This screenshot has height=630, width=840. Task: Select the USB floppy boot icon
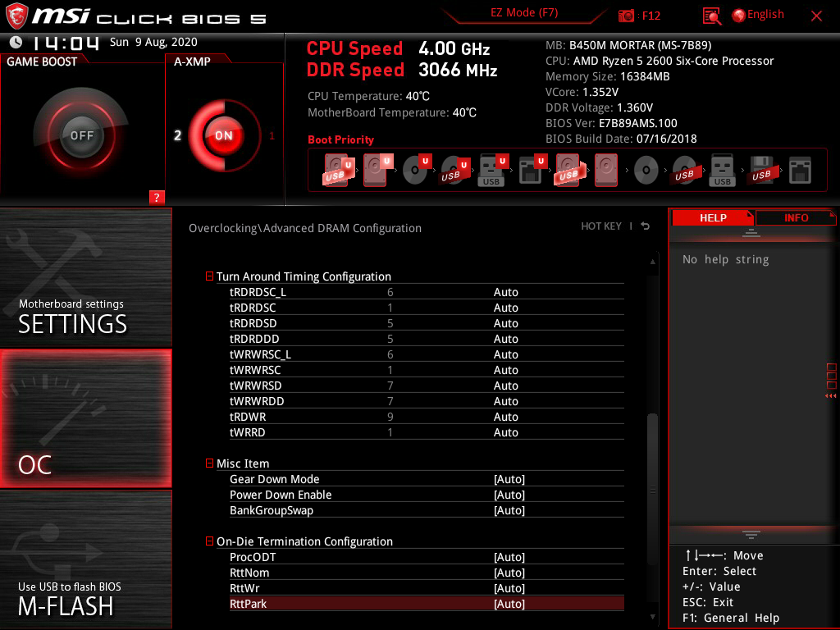pos(761,171)
